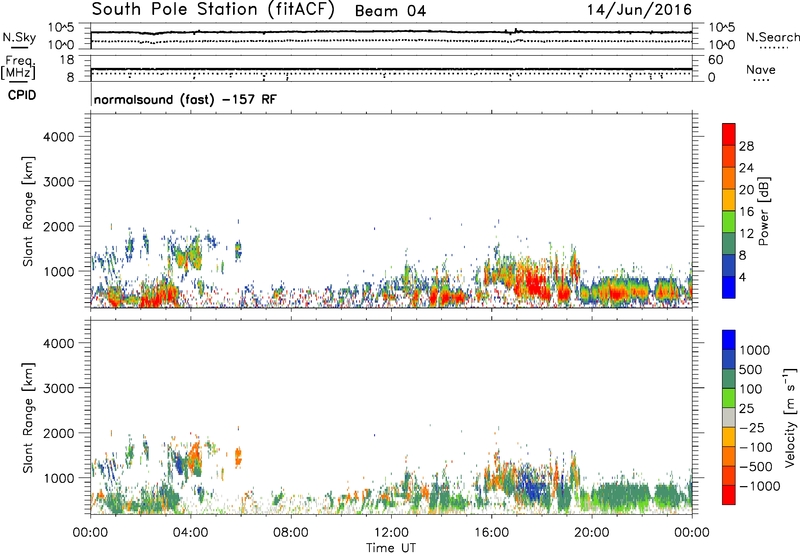
Task: Click the '60' Nave axis label
Action: tap(716, 60)
